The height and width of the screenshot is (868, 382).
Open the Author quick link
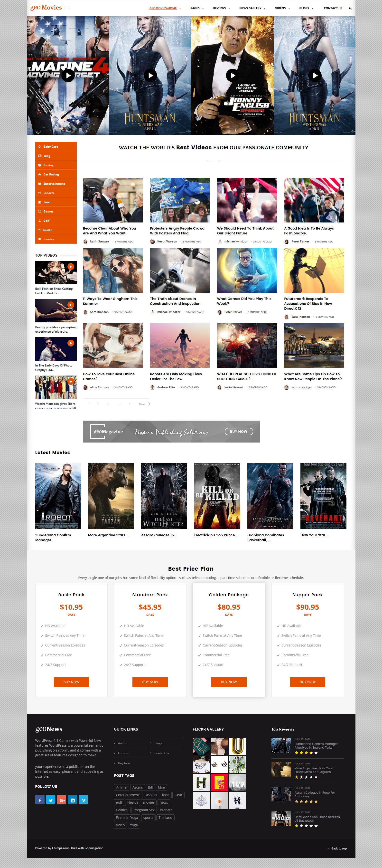coord(123,743)
